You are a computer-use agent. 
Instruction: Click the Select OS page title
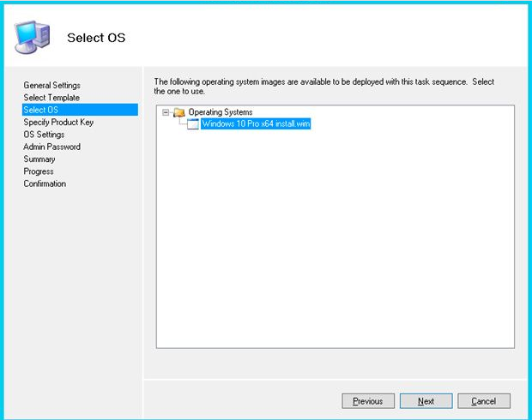[96, 38]
